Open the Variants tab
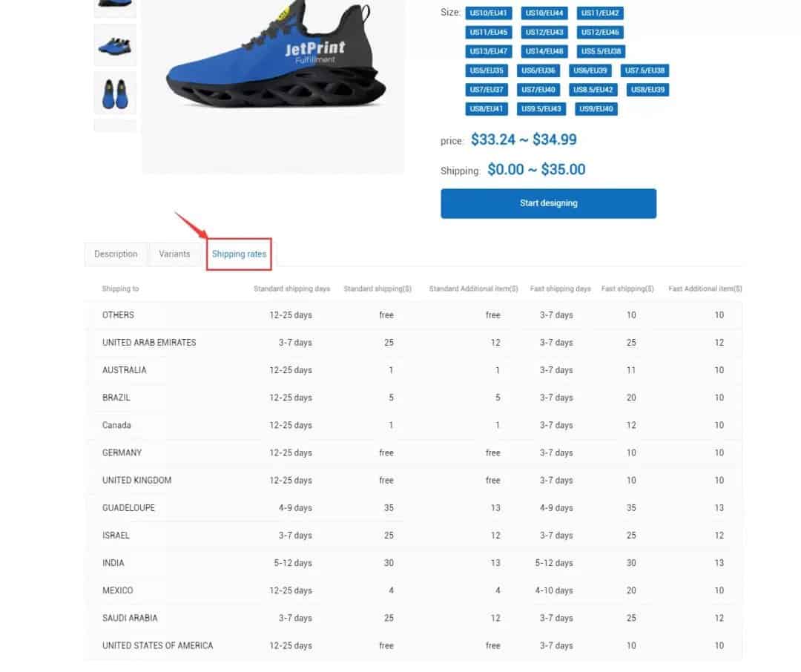801x672 pixels. tap(174, 254)
